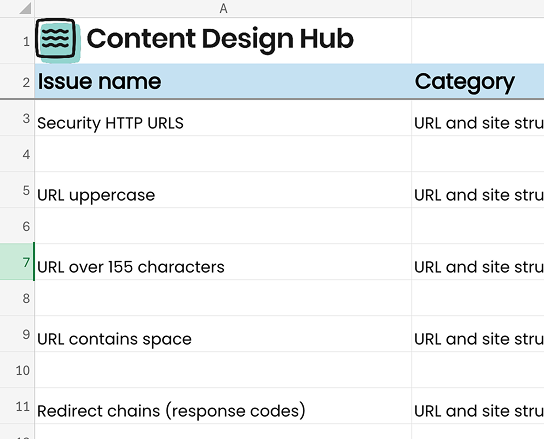Click empty cell A4 below Security HTTP URLS
The width and height of the screenshot is (544, 439).
coord(223,154)
